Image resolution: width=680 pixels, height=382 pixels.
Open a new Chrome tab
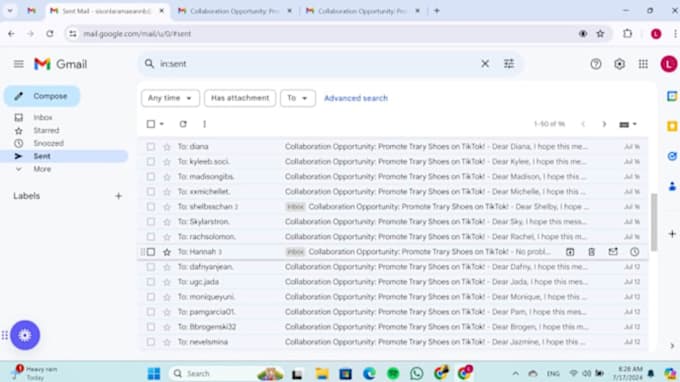coord(437,11)
